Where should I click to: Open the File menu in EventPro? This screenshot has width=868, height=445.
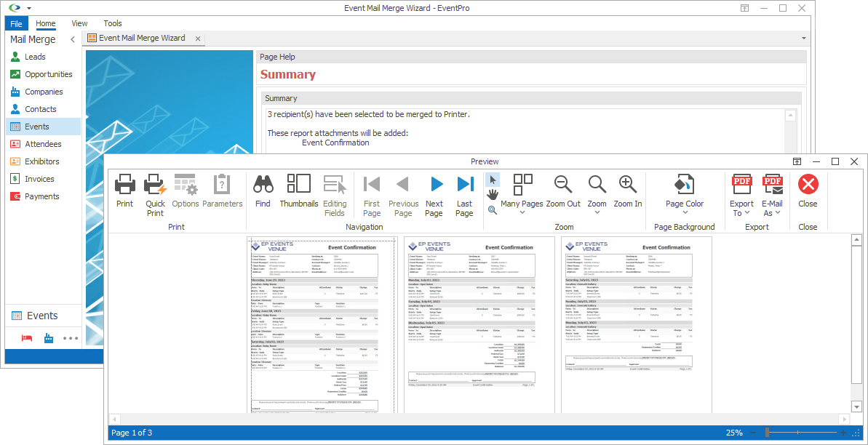16,23
